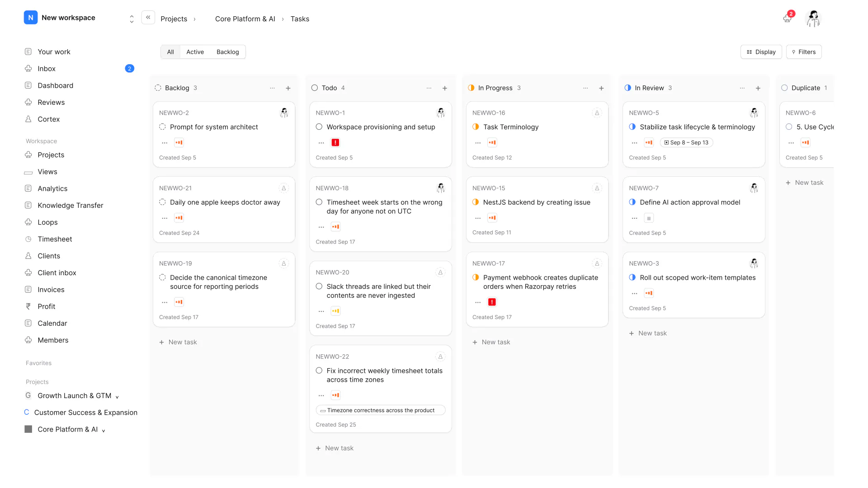Open In Progress column options menu
The width and height of the screenshot is (868, 488).
[585, 88]
